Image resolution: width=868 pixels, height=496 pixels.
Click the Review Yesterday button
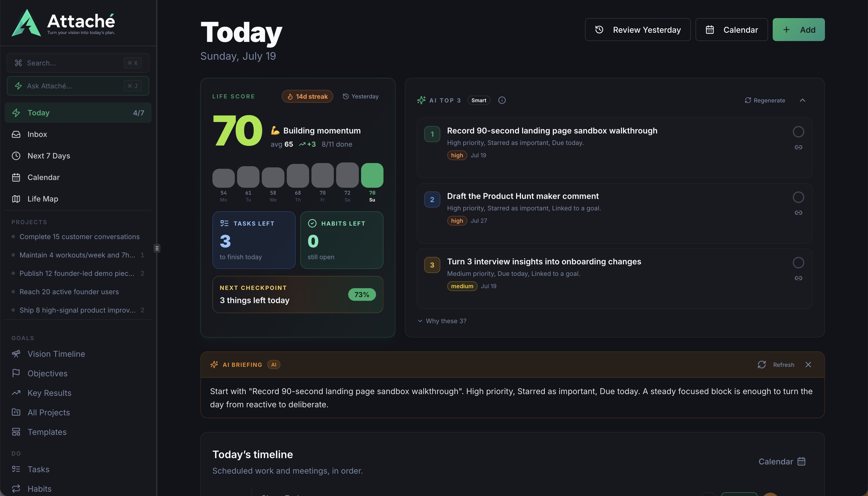pos(638,30)
